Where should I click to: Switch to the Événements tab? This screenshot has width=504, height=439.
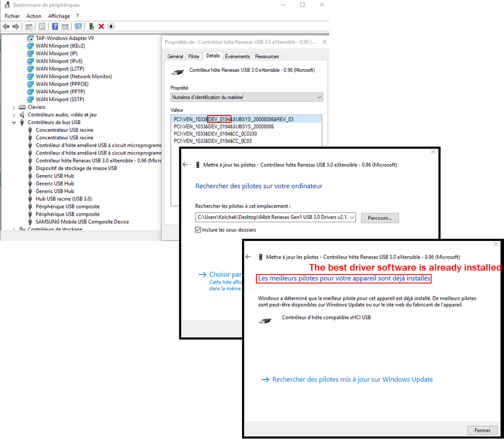[x=237, y=56]
